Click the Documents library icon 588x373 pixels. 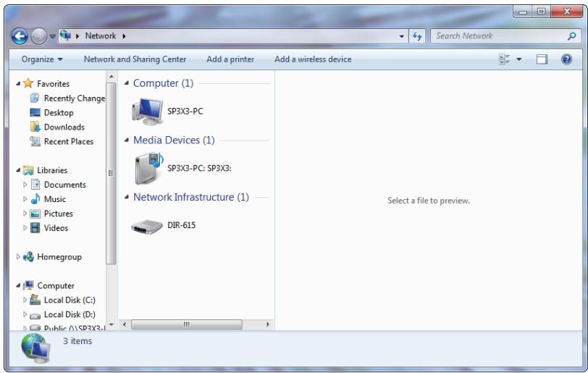tap(35, 184)
